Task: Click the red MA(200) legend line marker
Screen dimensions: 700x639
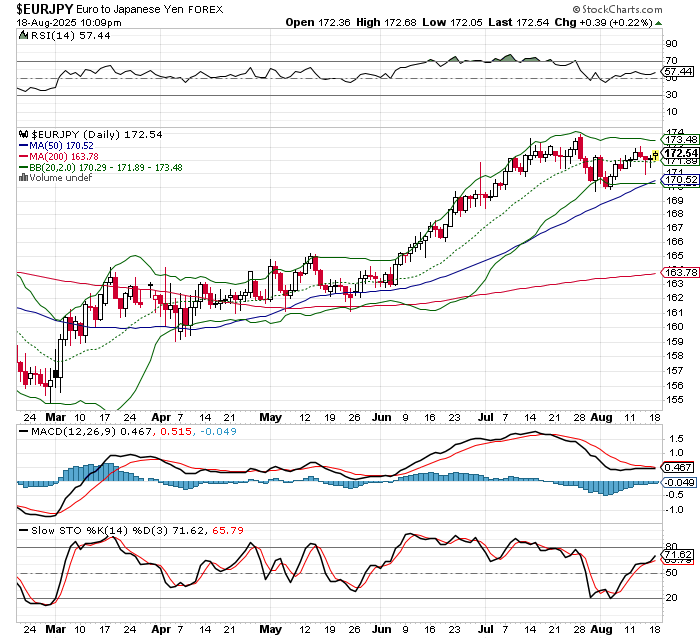Action: 25,156
